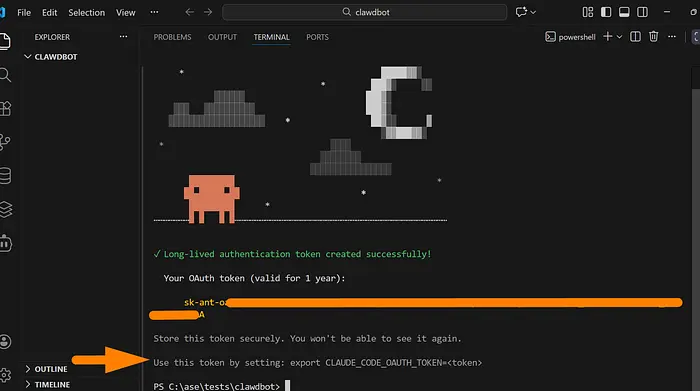This screenshot has width=700, height=391.
Task: Open the Extensions view in activity bar
Action: (5, 108)
